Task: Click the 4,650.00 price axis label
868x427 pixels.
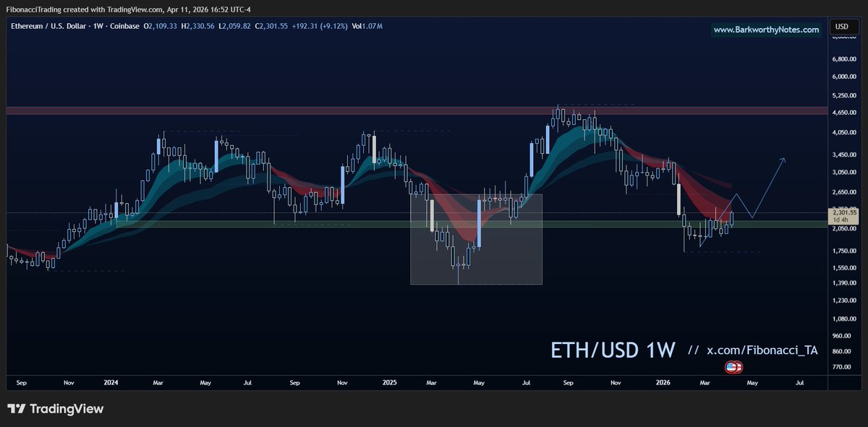Action: point(844,113)
